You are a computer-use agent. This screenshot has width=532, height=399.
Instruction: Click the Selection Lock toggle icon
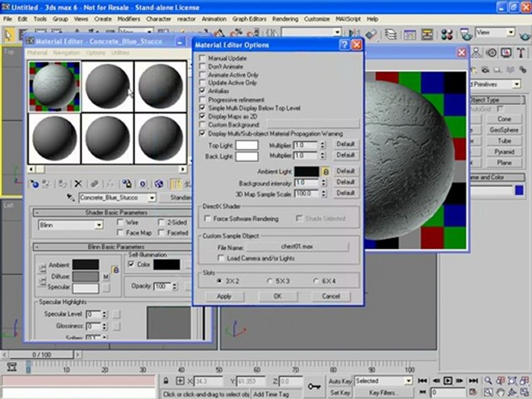[x=166, y=381]
